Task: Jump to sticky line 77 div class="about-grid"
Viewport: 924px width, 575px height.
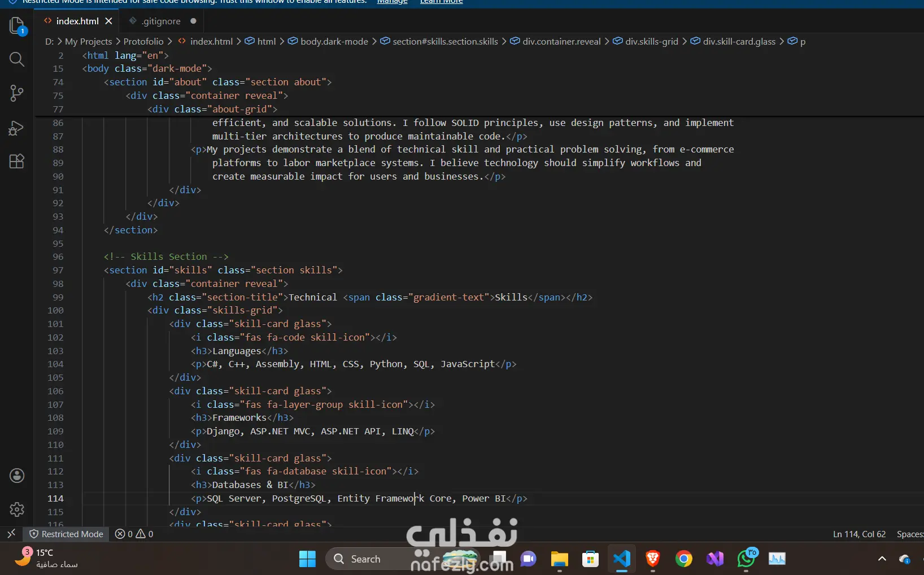Action: 212,109
